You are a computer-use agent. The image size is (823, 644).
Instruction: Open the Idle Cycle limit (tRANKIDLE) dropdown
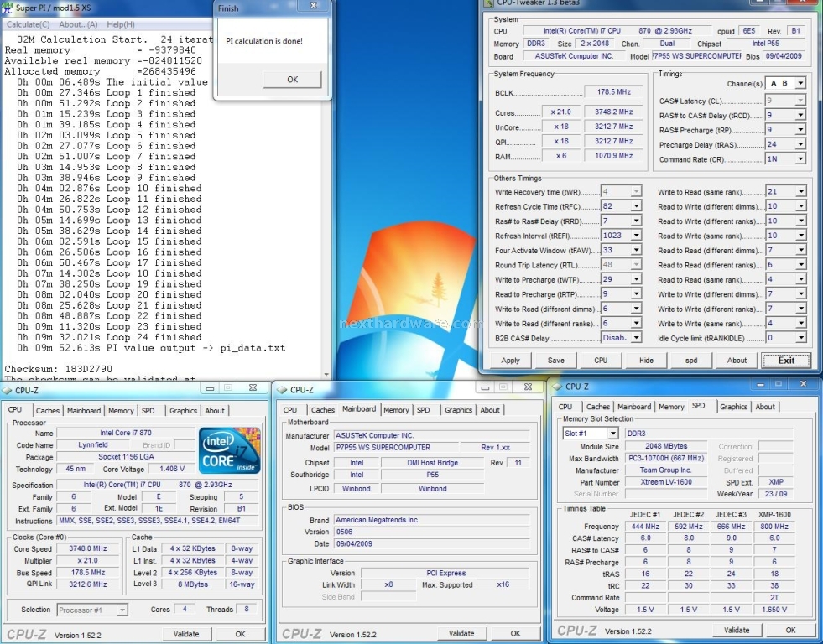800,338
